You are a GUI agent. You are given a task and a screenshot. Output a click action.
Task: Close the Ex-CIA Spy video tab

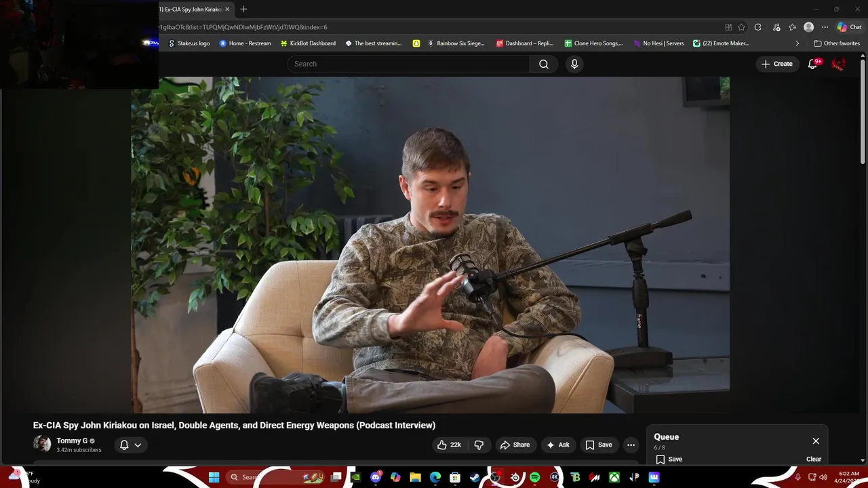click(x=227, y=9)
